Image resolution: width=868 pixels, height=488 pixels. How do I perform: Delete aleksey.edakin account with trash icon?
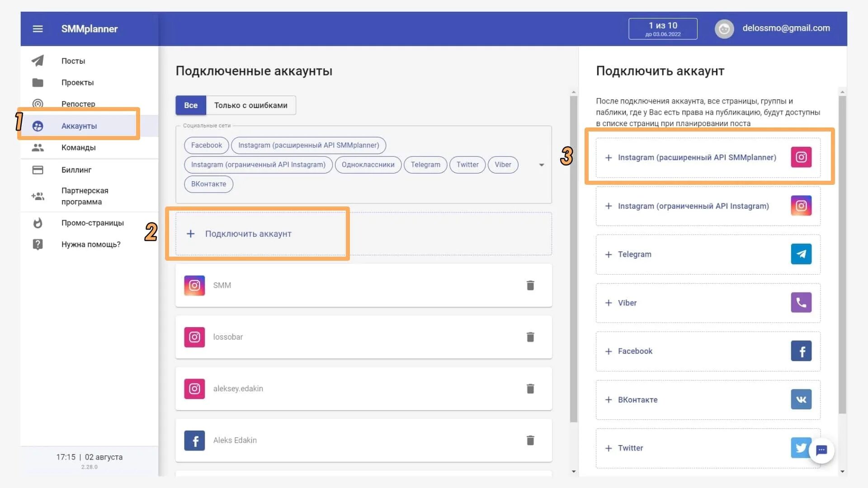click(x=530, y=389)
